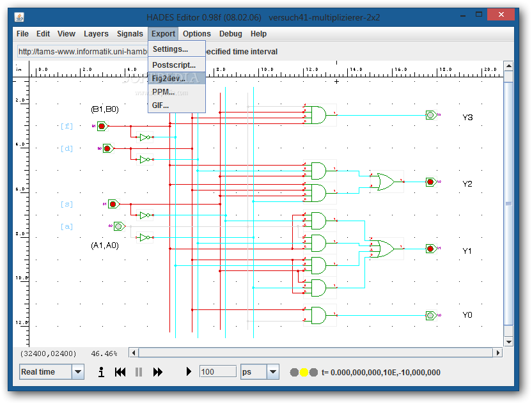Toggle the A1 input switch labeled [s]
Image resolution: width=532 pixels, height=404 pixels.
(113, 204)
